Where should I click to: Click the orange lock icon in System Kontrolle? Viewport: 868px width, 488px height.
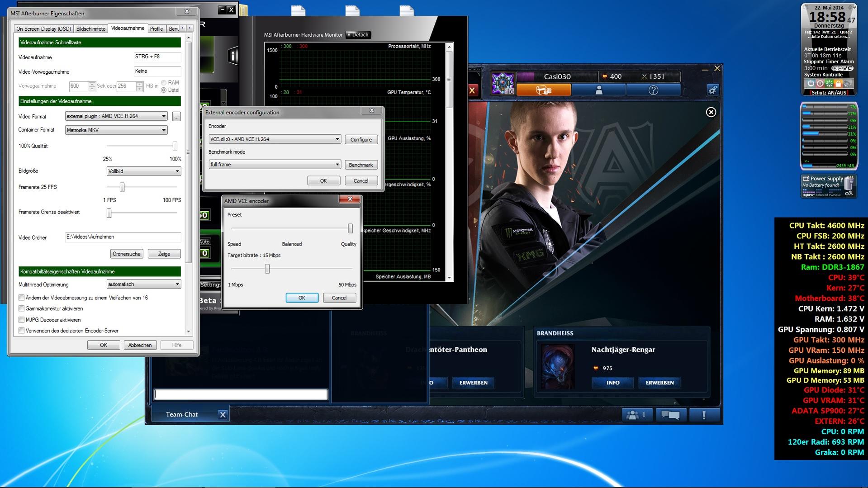(838, 83)
